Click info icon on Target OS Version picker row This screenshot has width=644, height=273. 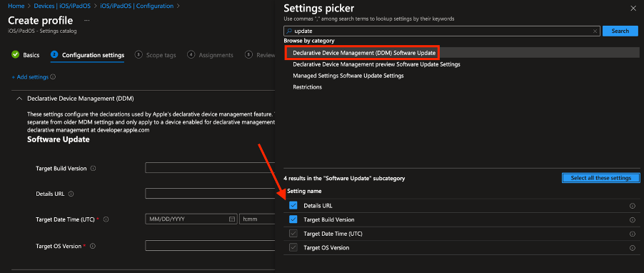pyautogui.click(x=633, y=248)
